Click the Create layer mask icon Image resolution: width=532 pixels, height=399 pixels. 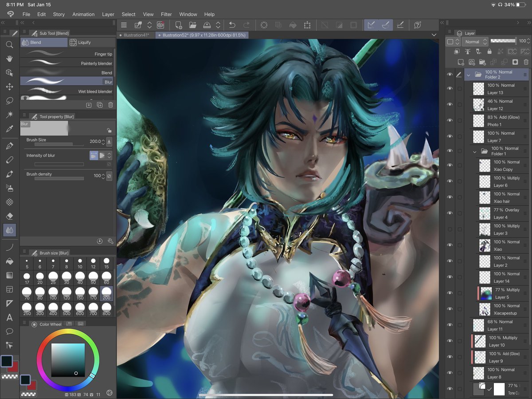515,62
